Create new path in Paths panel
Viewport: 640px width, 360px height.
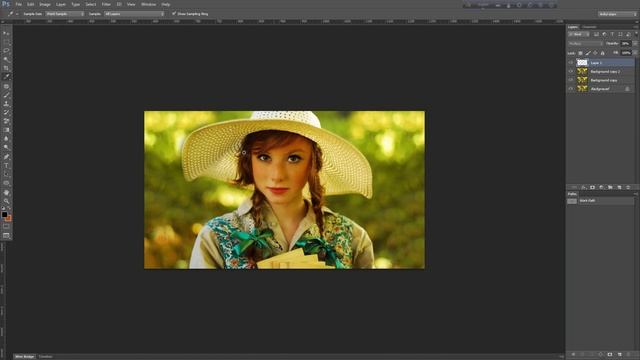tap(620, 354)
